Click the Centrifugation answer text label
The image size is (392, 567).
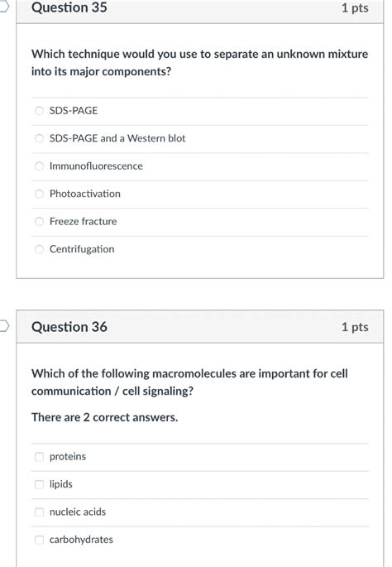[82, 249]
